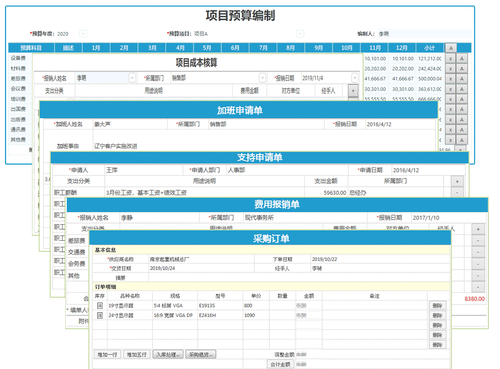Screen dimensions: 500x369
Task: Add a row with plus in 费用报销单
Action: coord(478,229)
